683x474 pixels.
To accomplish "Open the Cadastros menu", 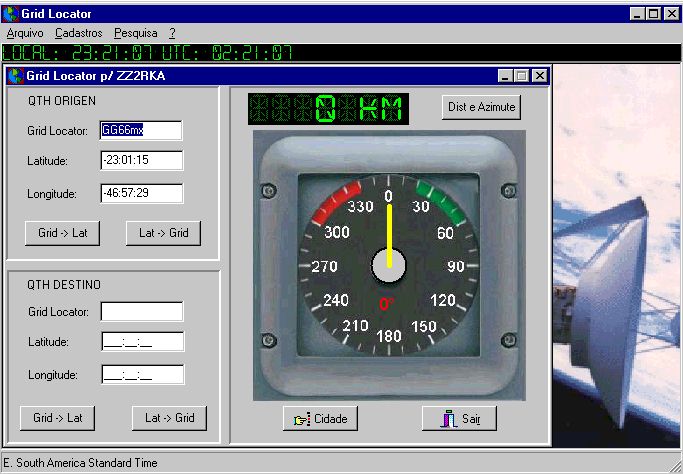I will pyautogui.click(x=78, y=33).
